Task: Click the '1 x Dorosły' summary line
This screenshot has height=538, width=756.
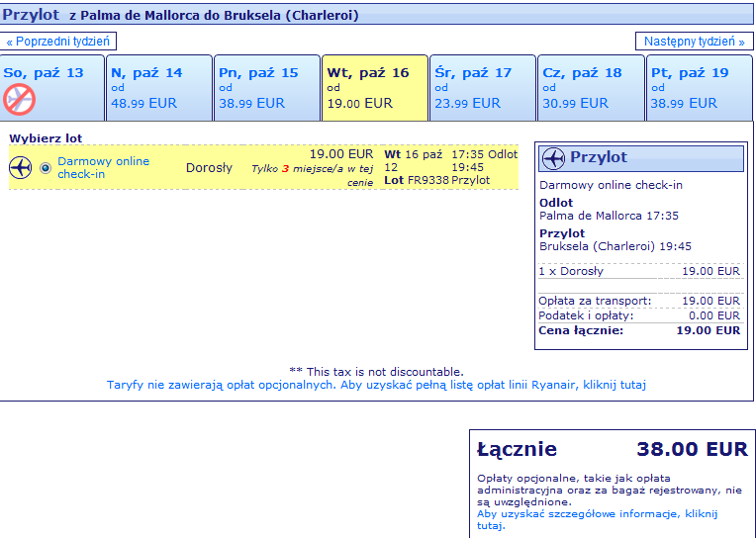Action: [x=639, y=271]
